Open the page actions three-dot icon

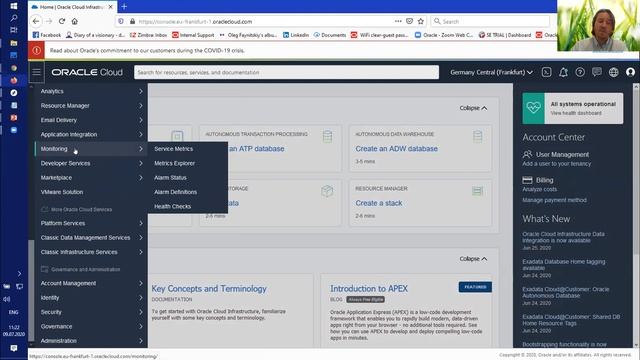pos(398,21)
